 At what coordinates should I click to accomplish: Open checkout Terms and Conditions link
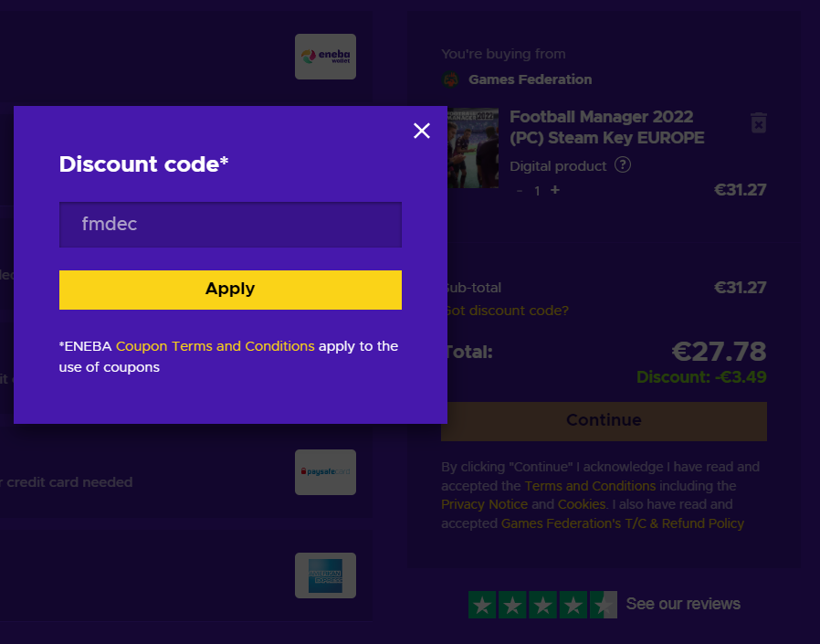pos(590,486)
